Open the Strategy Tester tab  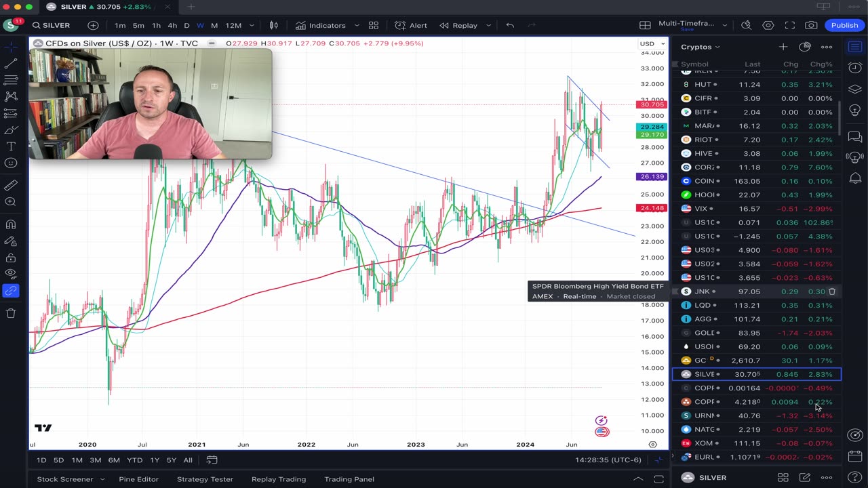pyautogui.click(x=205, y=479)
